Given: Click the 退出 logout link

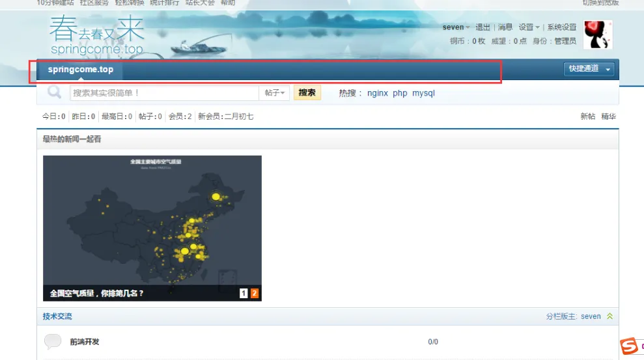Looking at the screenshot, I should tap(483, 27).
